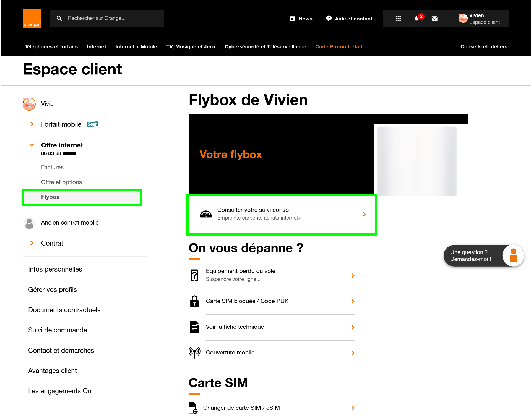531x420 pixels.
Task: Select Flybox in sidebar
Action: click(x=82, y=197)
